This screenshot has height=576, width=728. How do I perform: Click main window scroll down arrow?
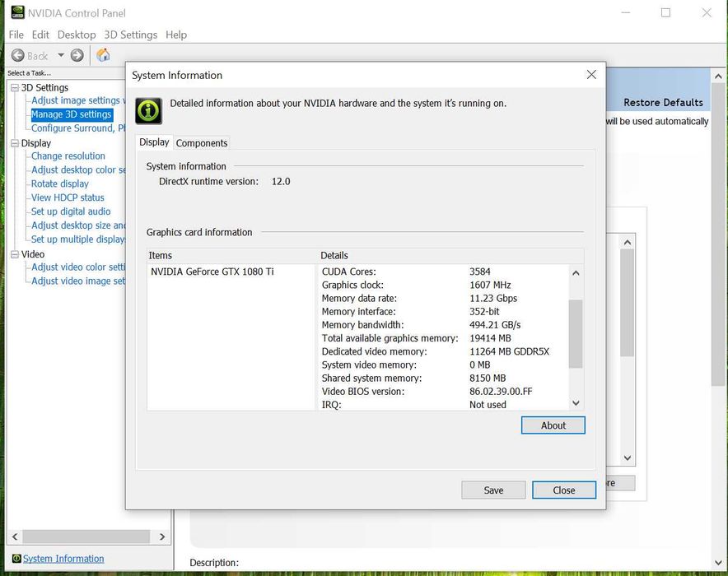point(718,562)
